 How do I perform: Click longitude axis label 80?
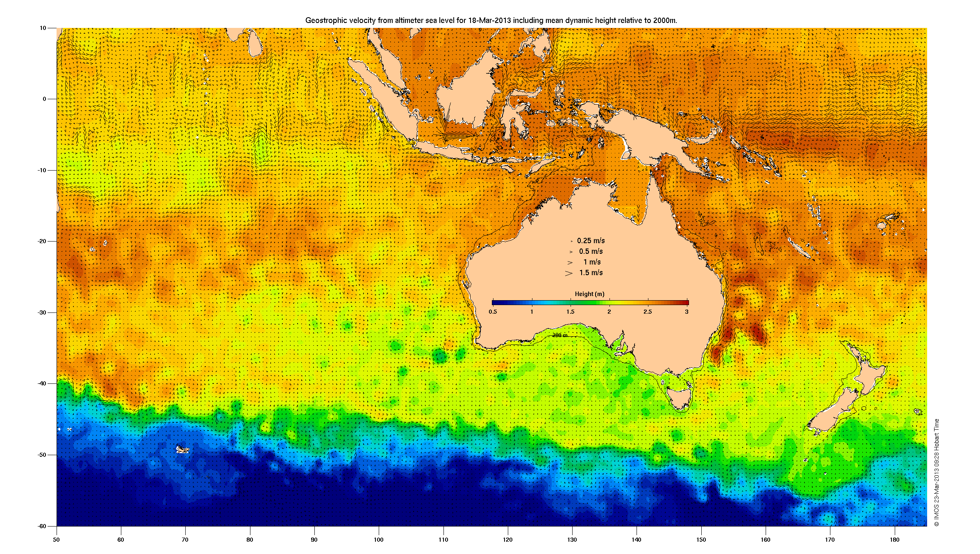pos(250,540)
